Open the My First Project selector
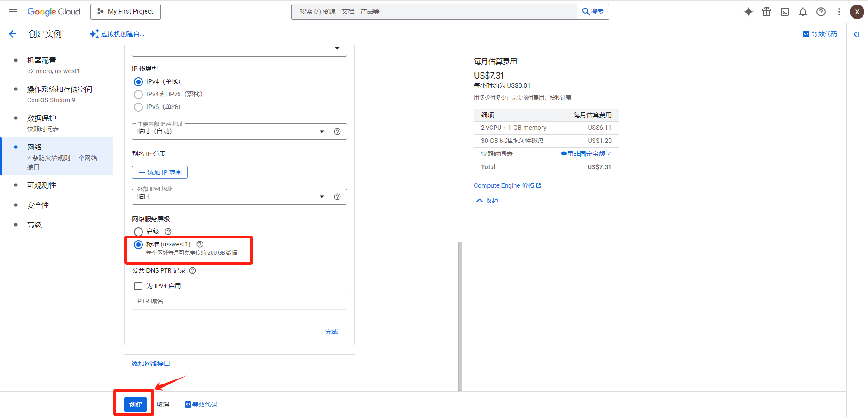 (126, 12)
